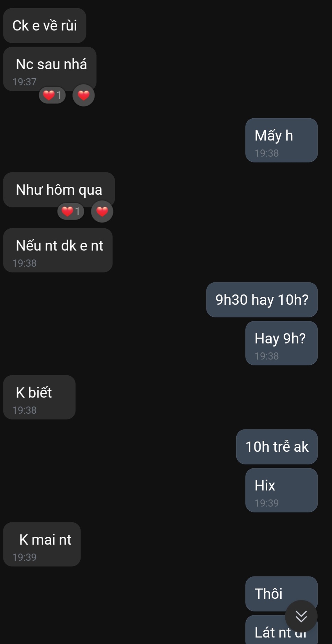Tap heart react button beside "Nc sau nhá" count
Screen dimensions: 332x644
[x=83, y=95]
